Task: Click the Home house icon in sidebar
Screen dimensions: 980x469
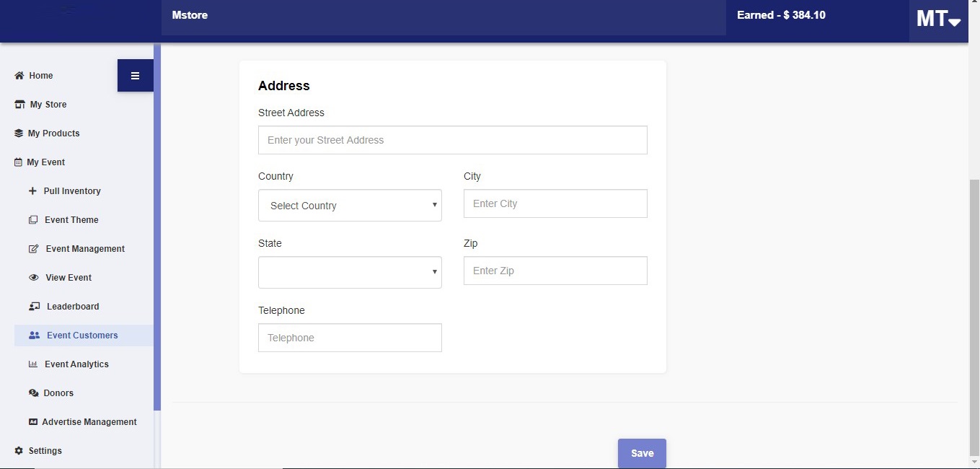Action: point(19,76)
